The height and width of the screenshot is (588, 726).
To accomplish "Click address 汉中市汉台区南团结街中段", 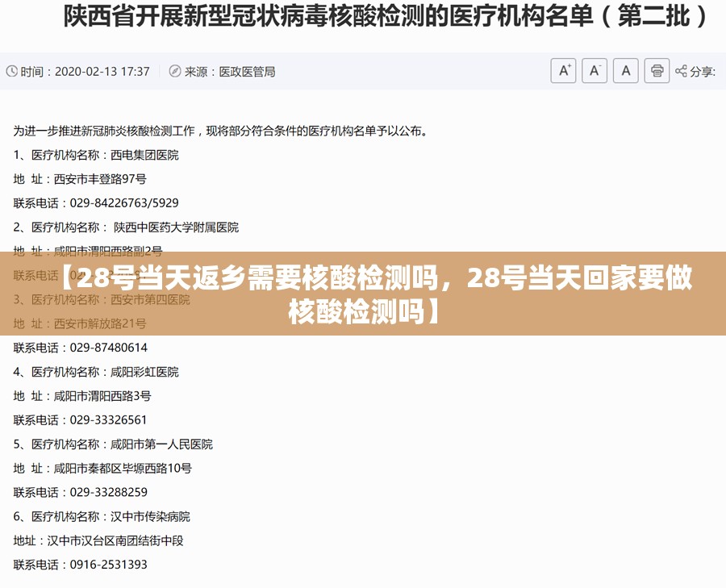I will (115, 540).
